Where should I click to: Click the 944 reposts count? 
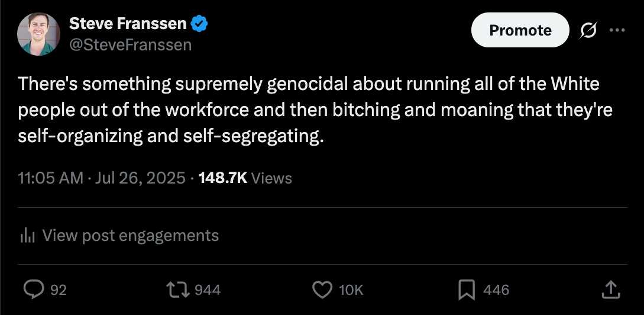(x=208, y=290)
